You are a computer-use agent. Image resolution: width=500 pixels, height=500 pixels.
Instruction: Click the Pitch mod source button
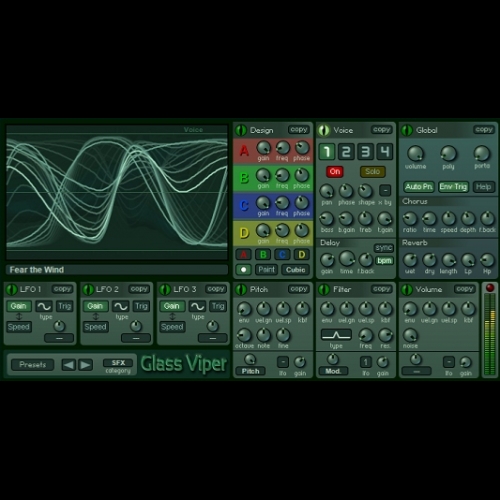click(x=250, y=371)
